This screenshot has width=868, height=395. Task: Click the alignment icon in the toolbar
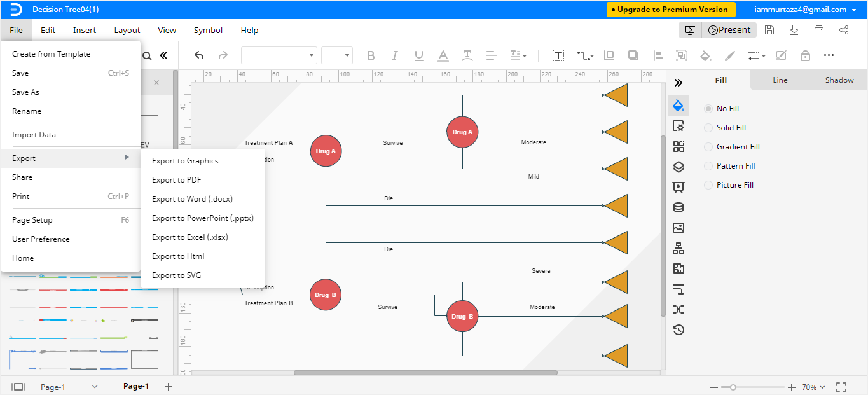pyautogui.click(x=658, y=55)
